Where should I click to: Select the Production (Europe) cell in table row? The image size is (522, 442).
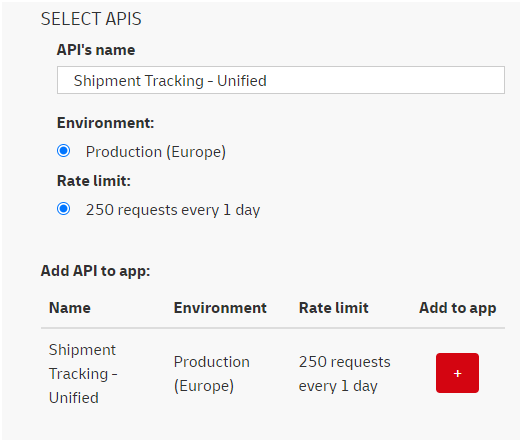(x=211, y=374)
